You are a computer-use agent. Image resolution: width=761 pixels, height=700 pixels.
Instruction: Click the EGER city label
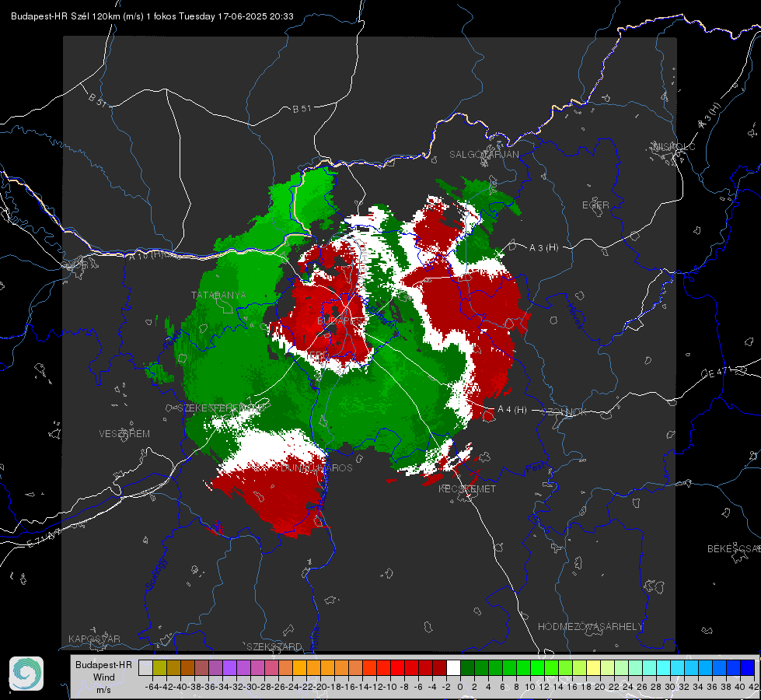(595, 205)
